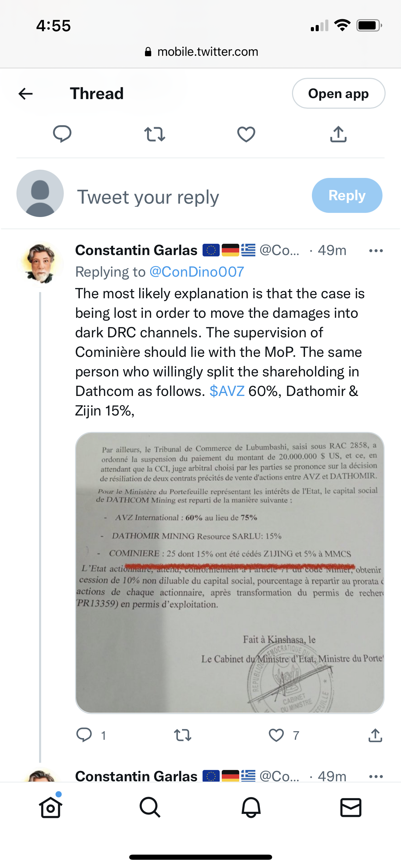Open Constantin Garlas profile picture
The width and height of the screenshot is (401, 868).
tap(40, 263)
